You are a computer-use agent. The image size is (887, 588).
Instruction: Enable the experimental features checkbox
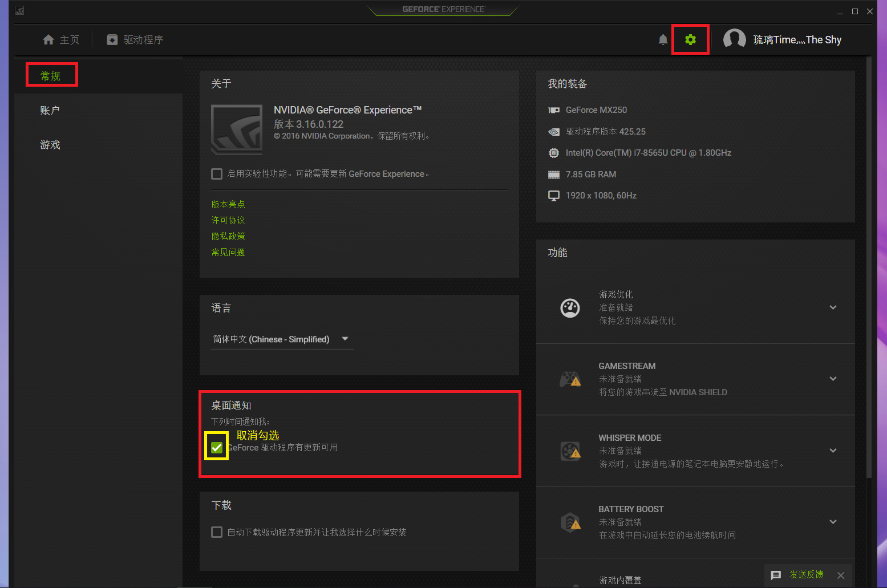(217, 174)
